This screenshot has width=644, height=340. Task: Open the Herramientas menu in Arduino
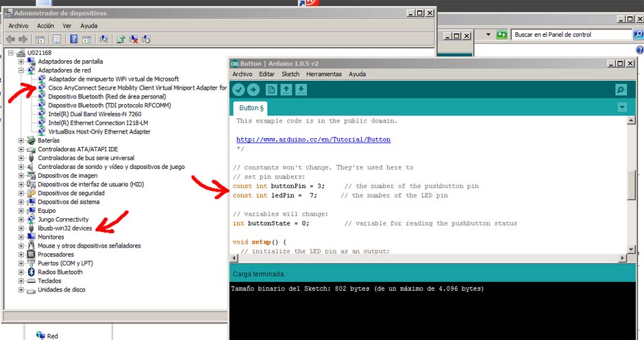tap(324, 75)
